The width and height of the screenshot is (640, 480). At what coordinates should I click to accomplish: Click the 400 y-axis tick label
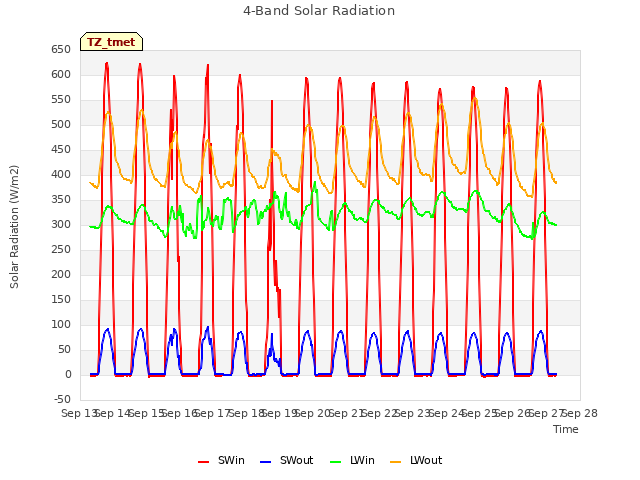point(61,175)
